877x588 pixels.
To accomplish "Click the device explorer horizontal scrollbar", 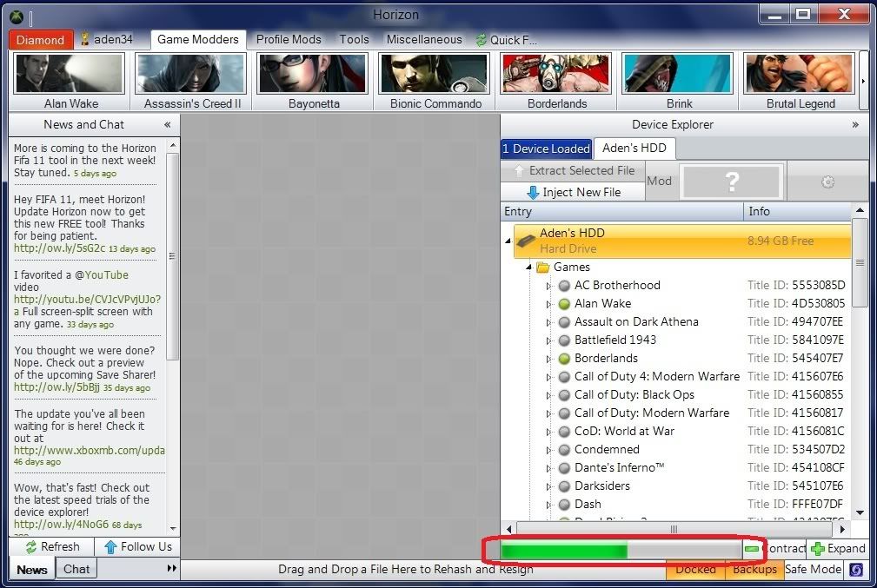I will (675, 529).
